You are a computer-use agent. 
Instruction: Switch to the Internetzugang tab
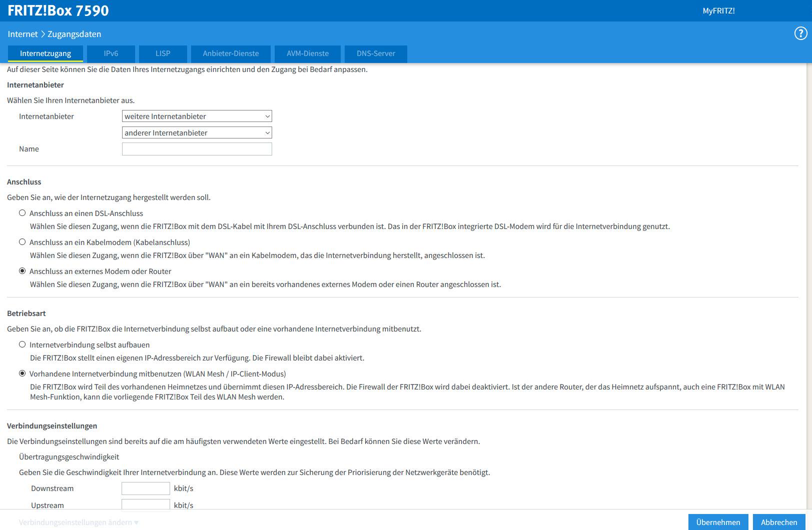tap(46, 53)
